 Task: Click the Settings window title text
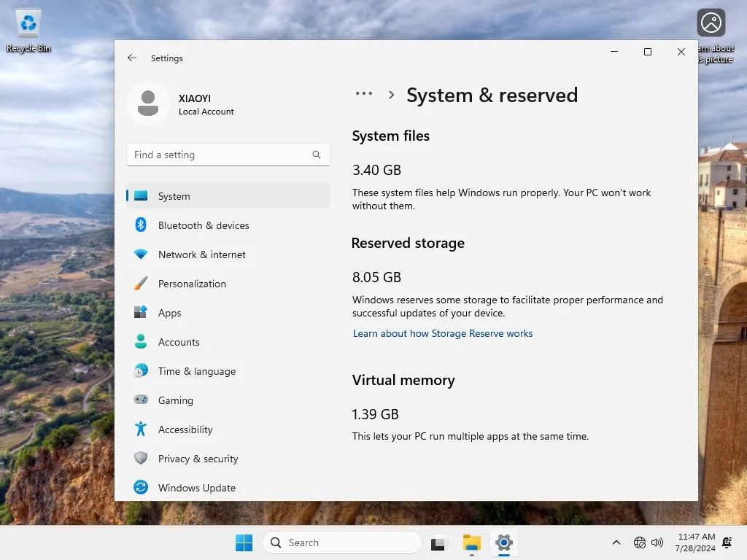point(167,58)
